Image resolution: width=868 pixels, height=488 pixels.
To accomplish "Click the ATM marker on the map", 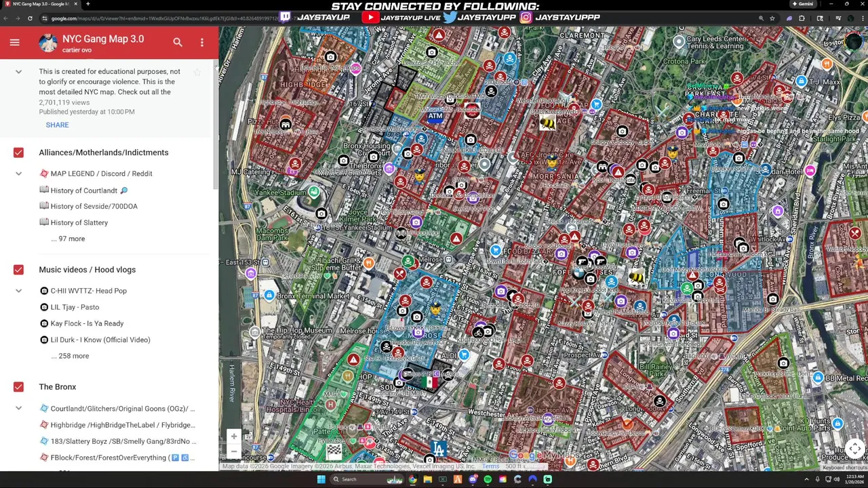I will [x=435, y=116].
